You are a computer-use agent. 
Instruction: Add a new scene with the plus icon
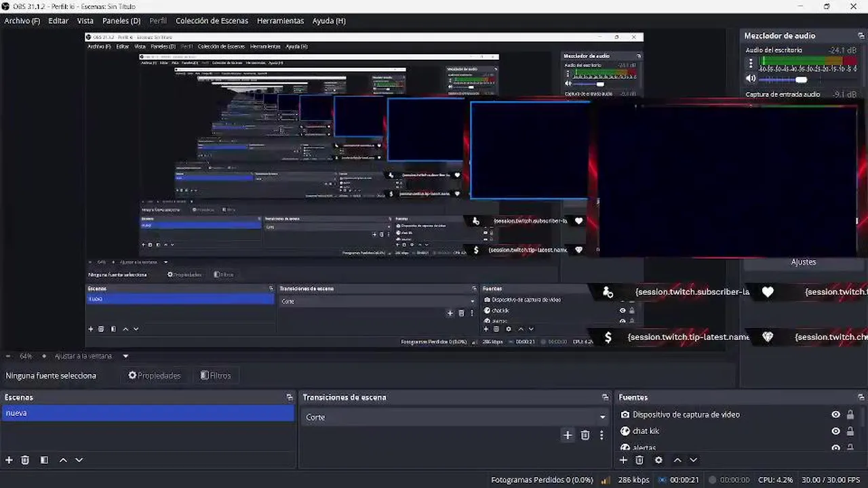click(x=9, y=460)
